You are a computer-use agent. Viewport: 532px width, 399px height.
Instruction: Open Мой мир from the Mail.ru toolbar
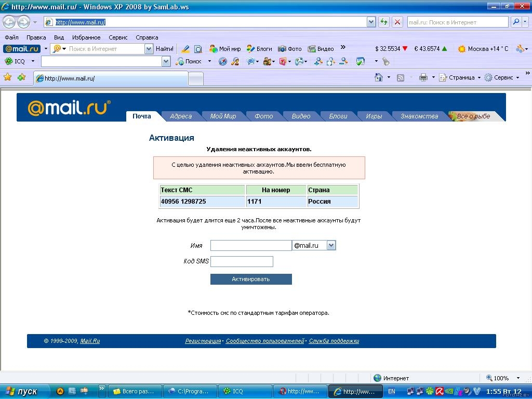(x=225, y=49)
